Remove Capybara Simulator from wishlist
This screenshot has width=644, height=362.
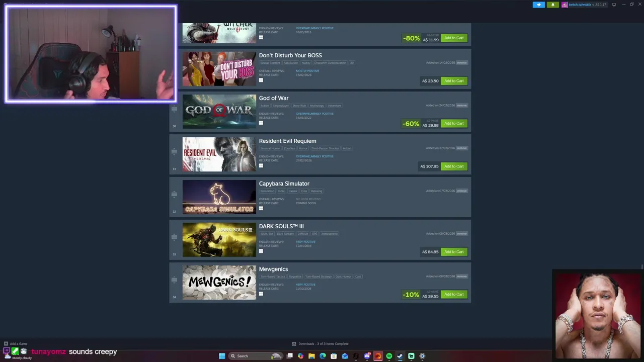[x=462, y=191]
